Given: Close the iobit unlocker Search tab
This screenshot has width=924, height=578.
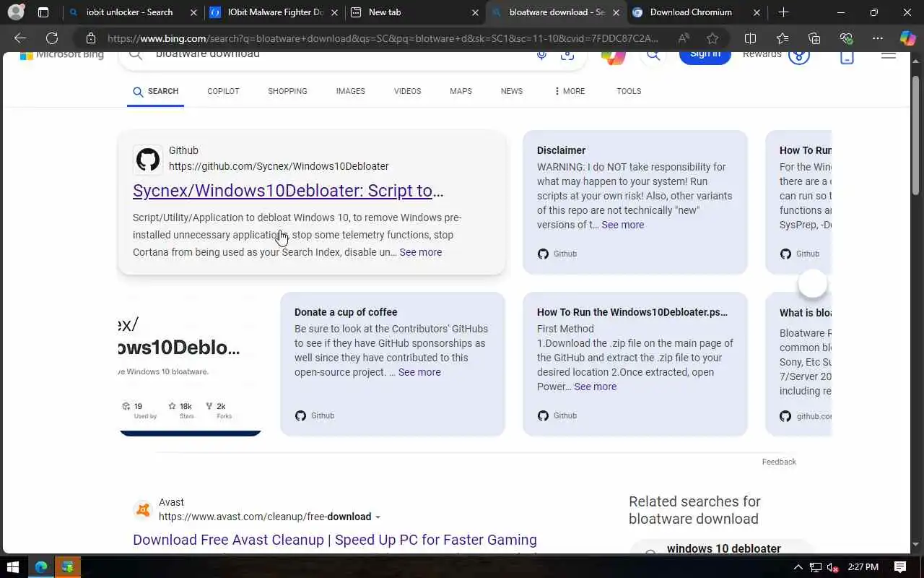Looking at the screenshot, I should 193,12.
